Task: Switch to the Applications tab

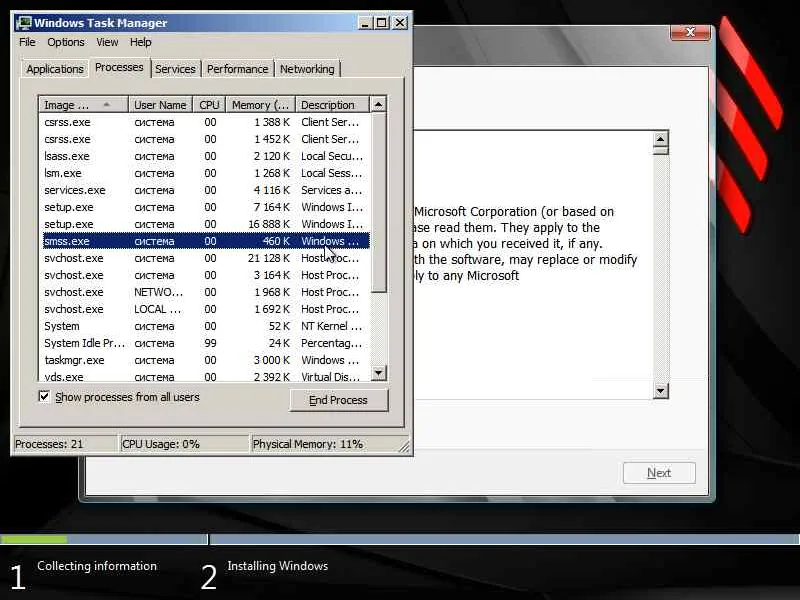Action: [x=55, y=69]
